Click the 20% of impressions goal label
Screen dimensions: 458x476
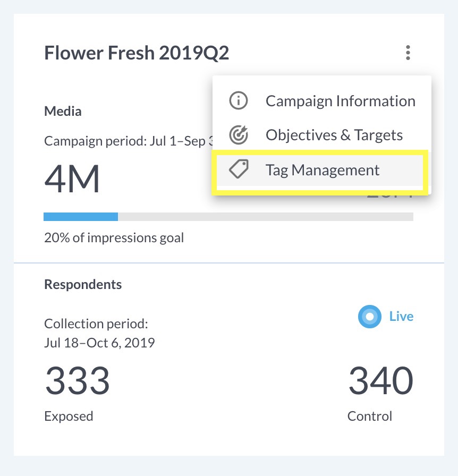[x=114, y=237]
